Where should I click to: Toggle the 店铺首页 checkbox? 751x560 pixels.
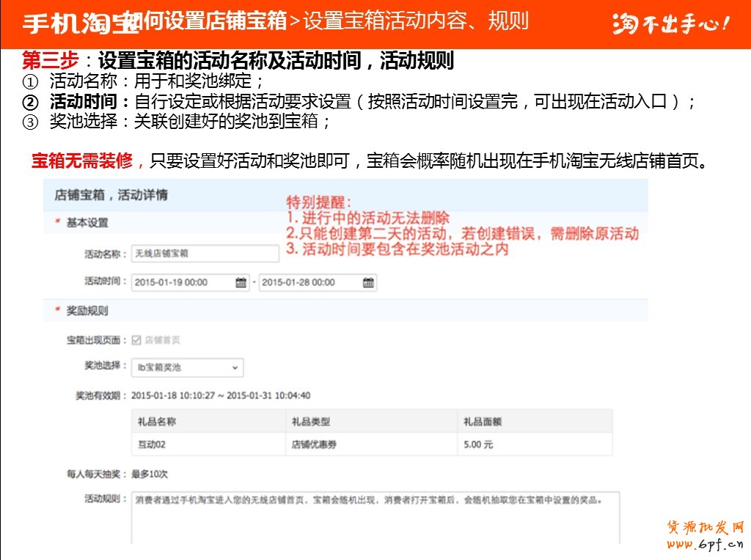point(136,340)
